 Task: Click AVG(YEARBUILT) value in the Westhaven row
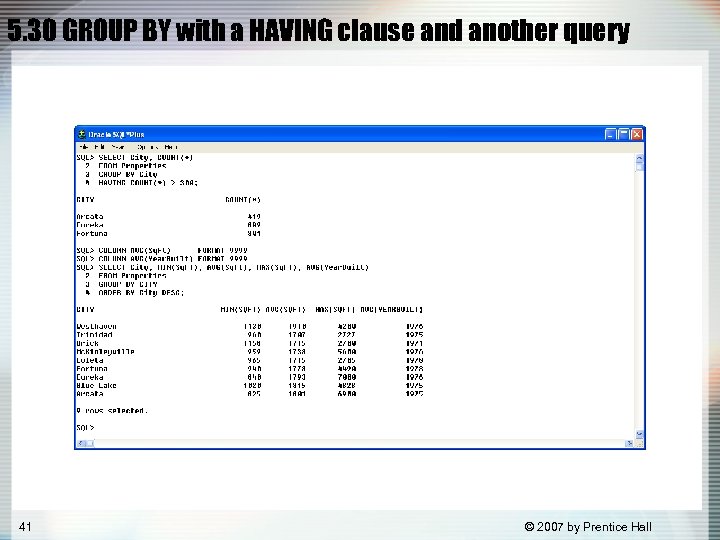point(414,327)
